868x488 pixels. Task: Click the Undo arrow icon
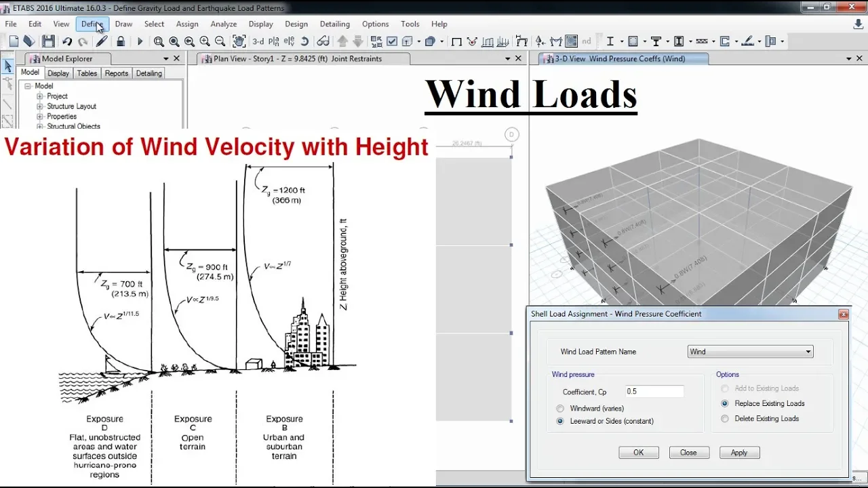coord(67,41)
